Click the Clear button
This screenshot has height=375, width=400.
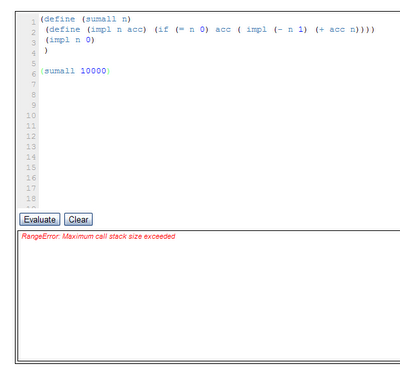pos(78,220)
